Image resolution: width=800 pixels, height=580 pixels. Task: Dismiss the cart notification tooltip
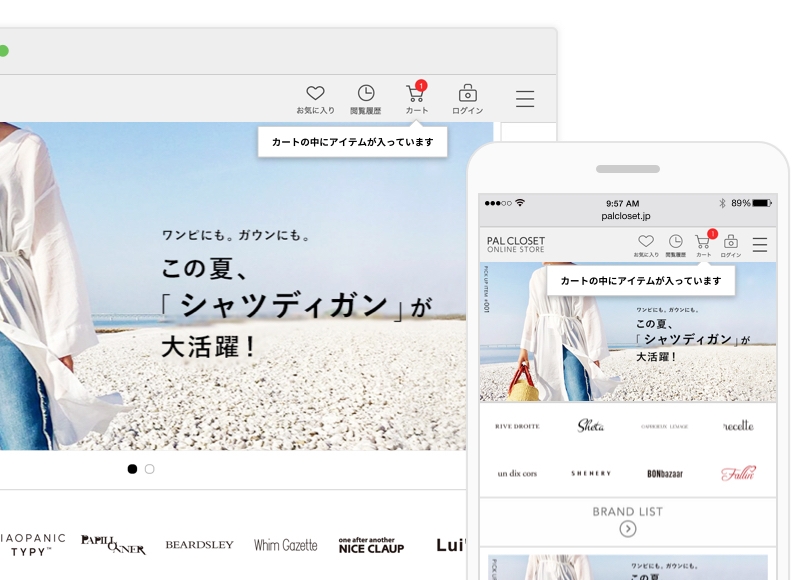coord(352,141)
